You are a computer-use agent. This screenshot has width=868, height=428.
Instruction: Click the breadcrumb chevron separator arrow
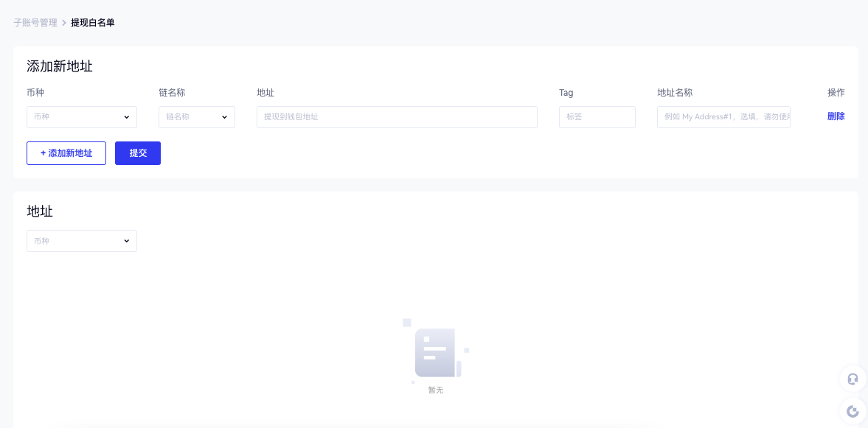click(64, 23)
